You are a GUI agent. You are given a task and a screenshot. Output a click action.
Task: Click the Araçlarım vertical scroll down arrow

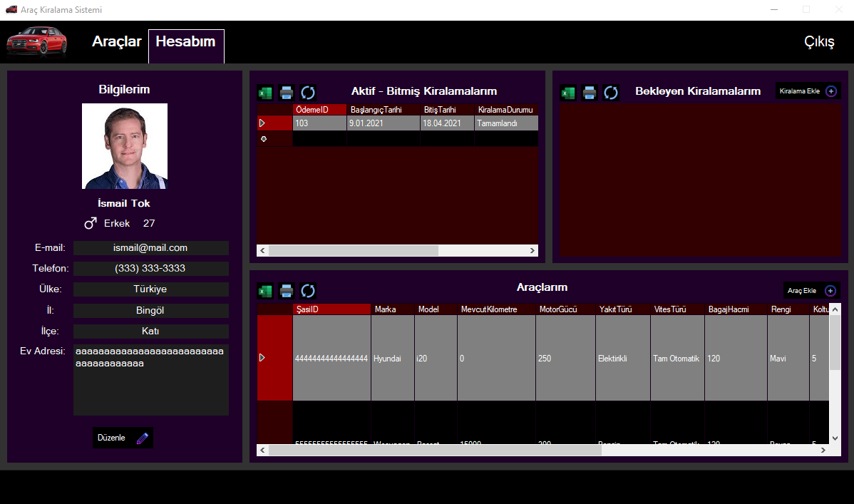pos(835,438)
